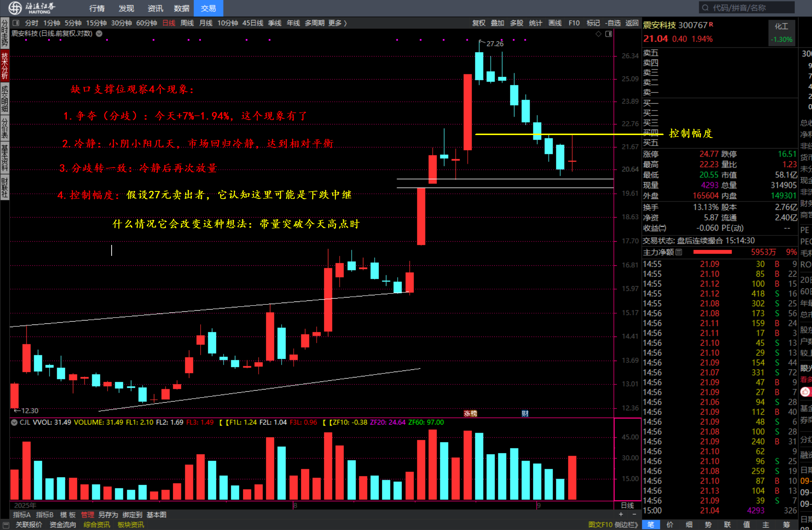Click the bottom-left panel collapse icon

(x=6, y=525)
